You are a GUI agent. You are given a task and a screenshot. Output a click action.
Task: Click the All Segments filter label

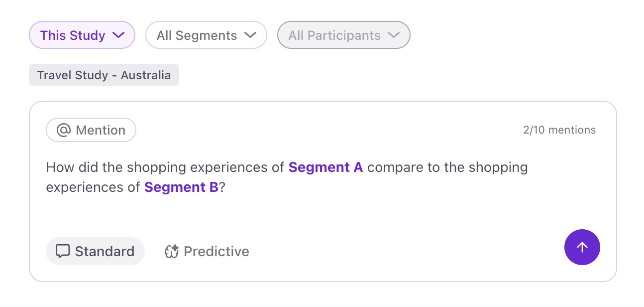(x=197, y=35)
